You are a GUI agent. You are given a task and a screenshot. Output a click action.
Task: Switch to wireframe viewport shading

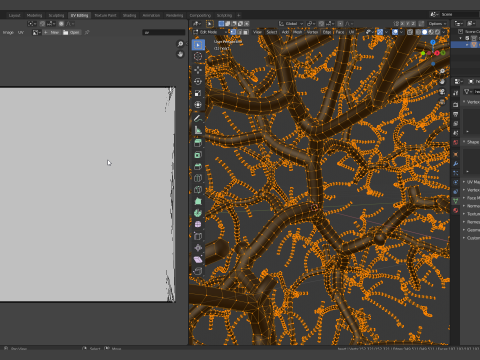pos(418,32)
